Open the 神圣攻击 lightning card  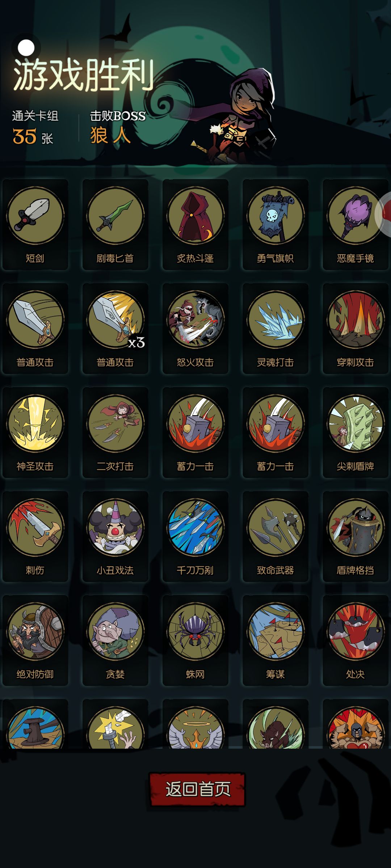click(35, 433)
